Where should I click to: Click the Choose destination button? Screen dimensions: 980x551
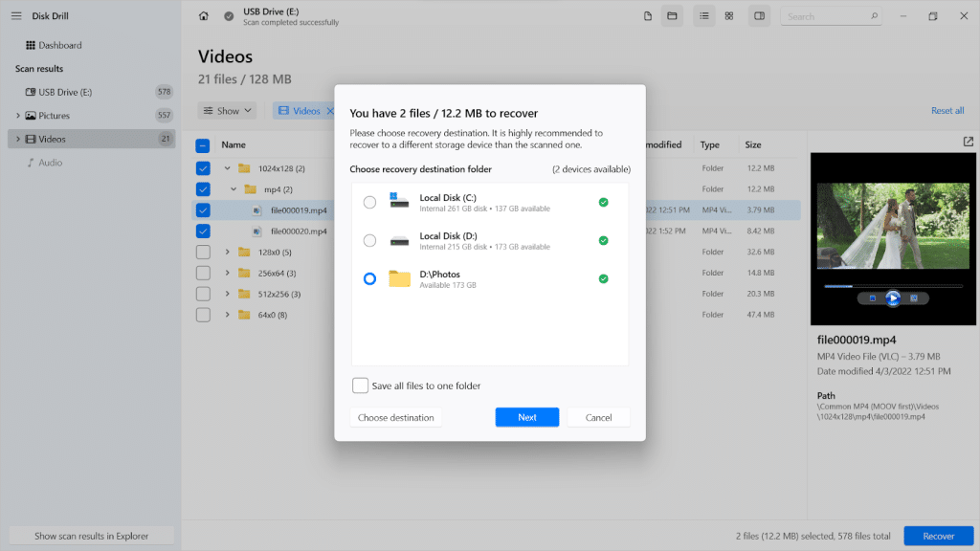click(x=395, y=417)
